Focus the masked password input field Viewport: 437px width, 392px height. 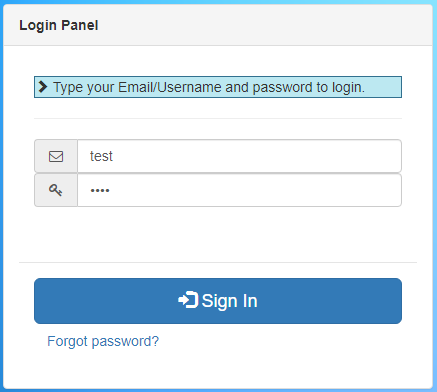[x=239, y=190]
